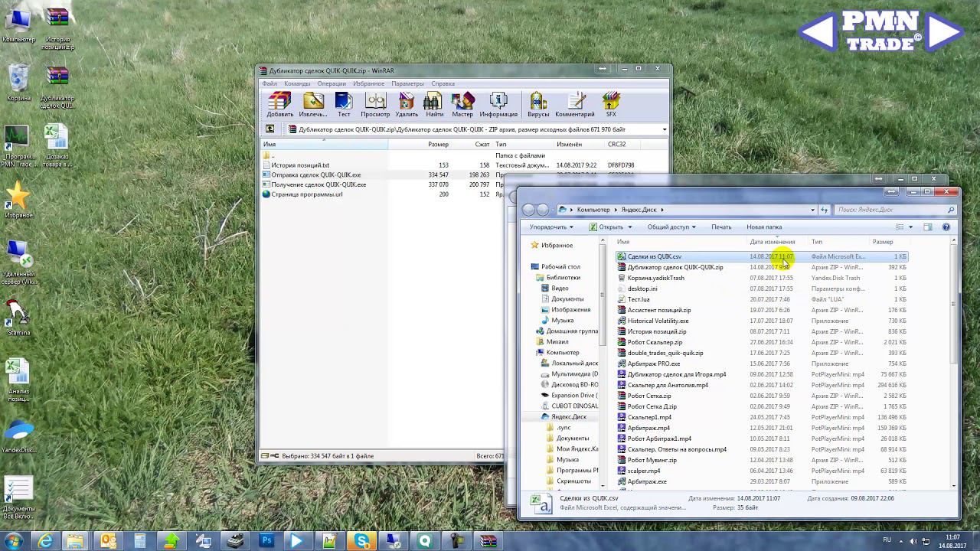
Task: Open Найти (Find) binoculars tool in WinRAR
Action: click(434, 105)
